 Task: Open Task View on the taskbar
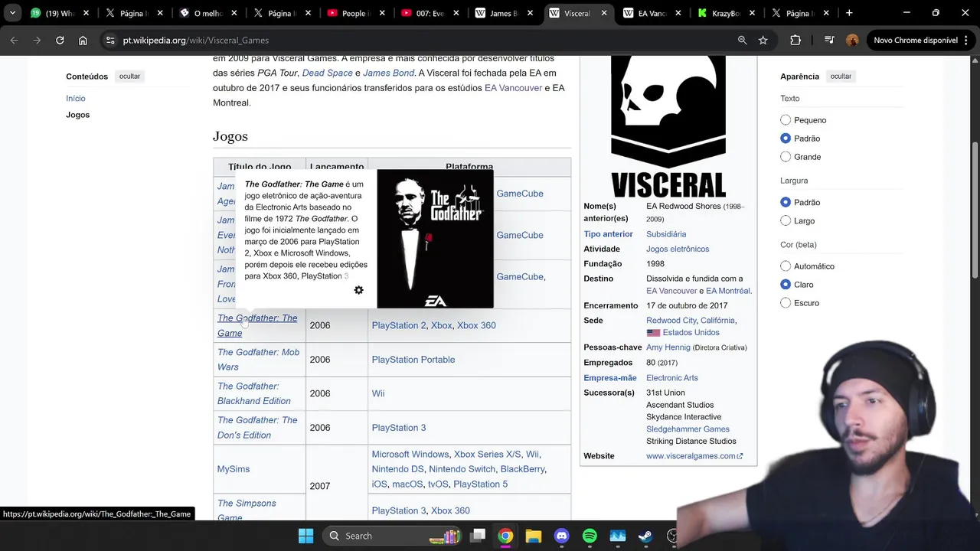[x=478, y=536]
